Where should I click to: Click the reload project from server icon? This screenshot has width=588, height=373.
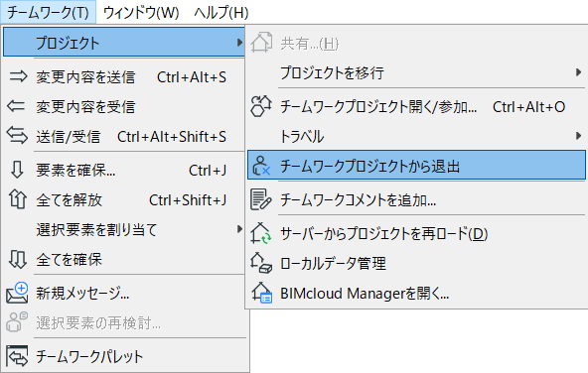(x=261, y=233)
